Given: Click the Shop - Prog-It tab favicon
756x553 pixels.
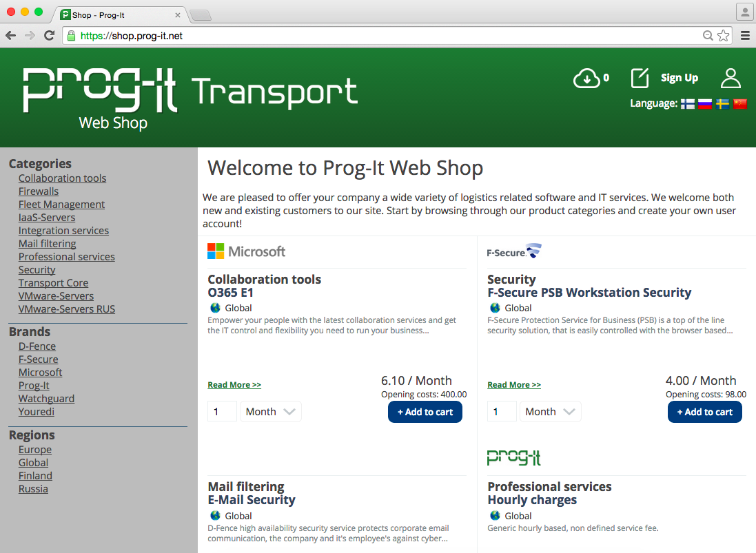Looking at the screenshot, I should point(65,15).
